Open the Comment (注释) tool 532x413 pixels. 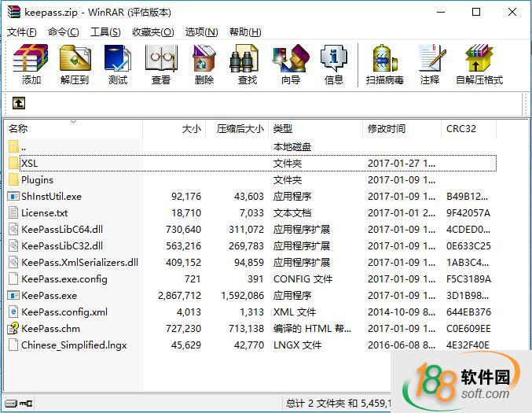(x=430, y=64)
